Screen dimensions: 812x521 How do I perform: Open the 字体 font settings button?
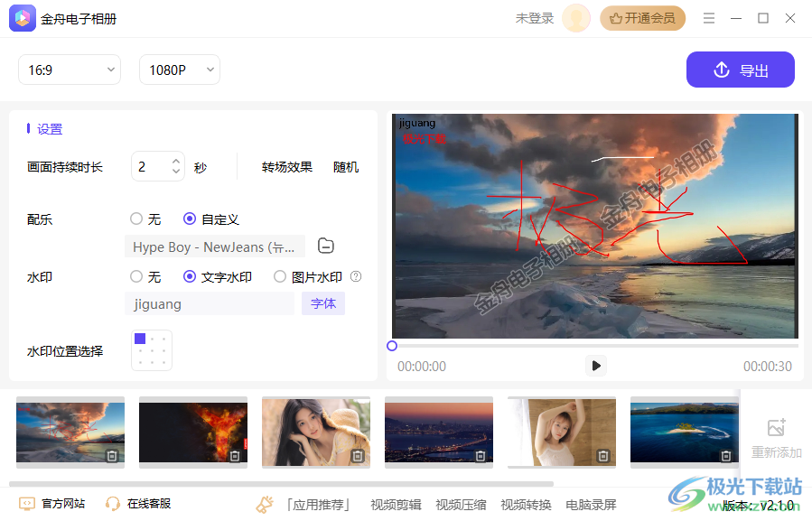click(322, 303)
